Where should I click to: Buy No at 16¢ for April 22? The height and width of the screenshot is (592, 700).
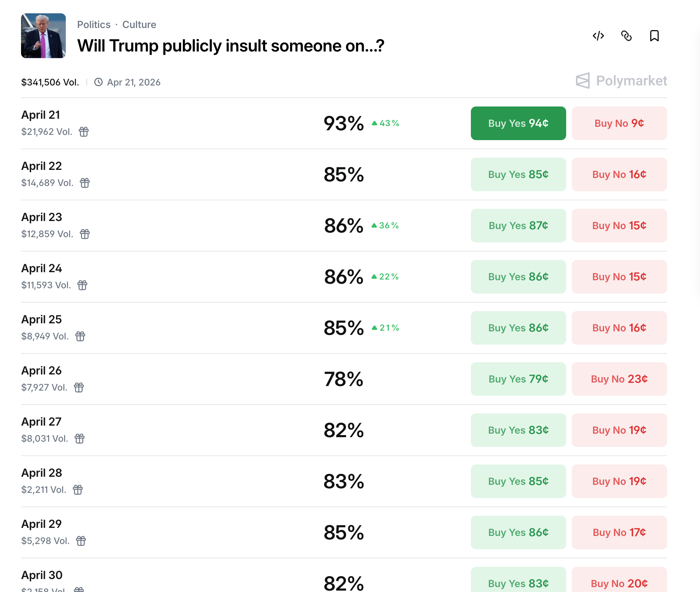[x=619, y=174]
